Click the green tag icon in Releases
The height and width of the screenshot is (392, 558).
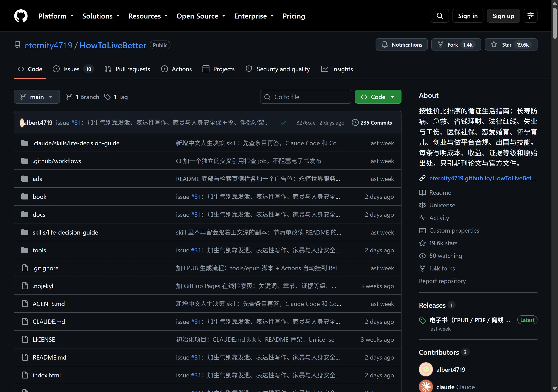pos(423,321)
